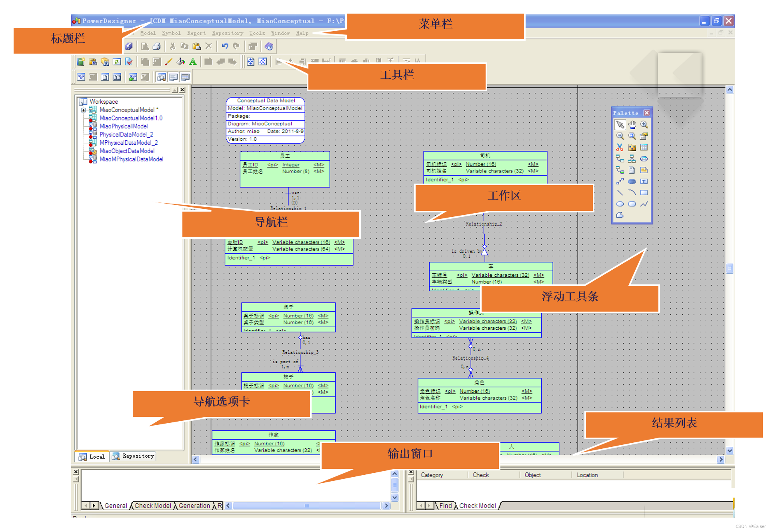
Task: Click the 'Relationship_4' label in diagram
Action: pyautogui.click(x=470, y=358)
